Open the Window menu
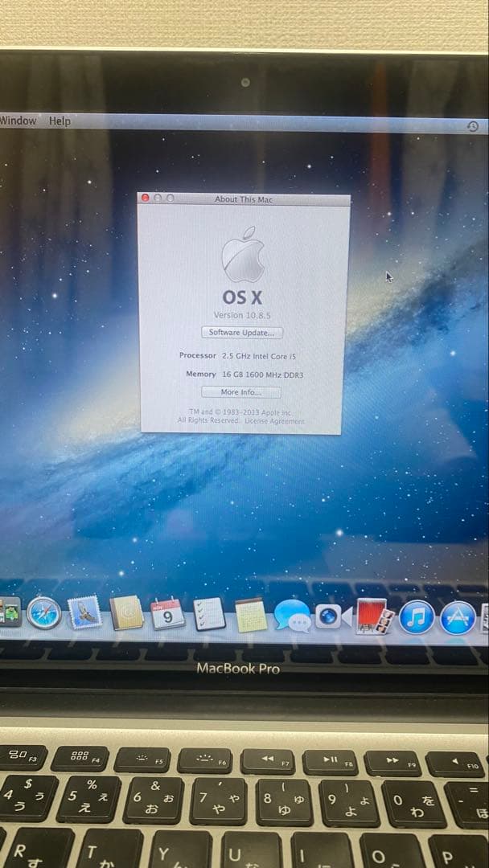The image size is (489, 868). pyautogui.click(x=18, y=121)
